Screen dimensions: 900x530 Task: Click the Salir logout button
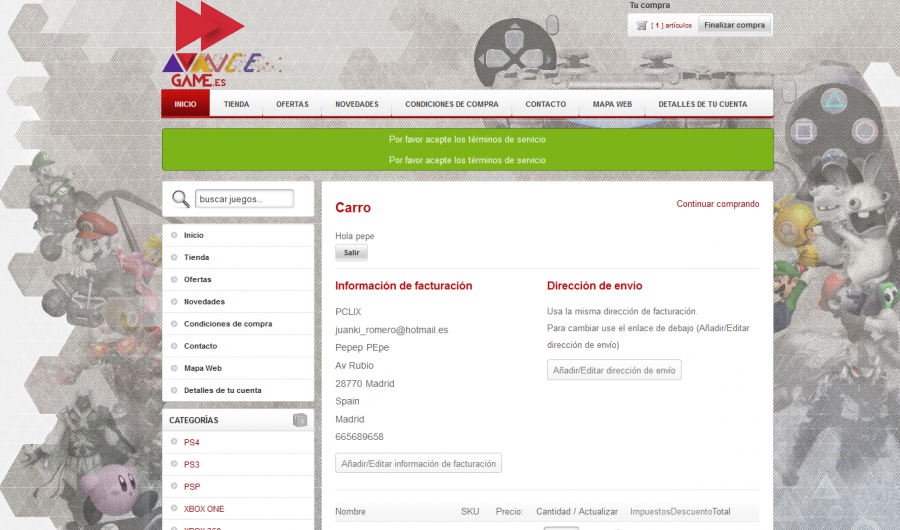click(x=351, y=253)
